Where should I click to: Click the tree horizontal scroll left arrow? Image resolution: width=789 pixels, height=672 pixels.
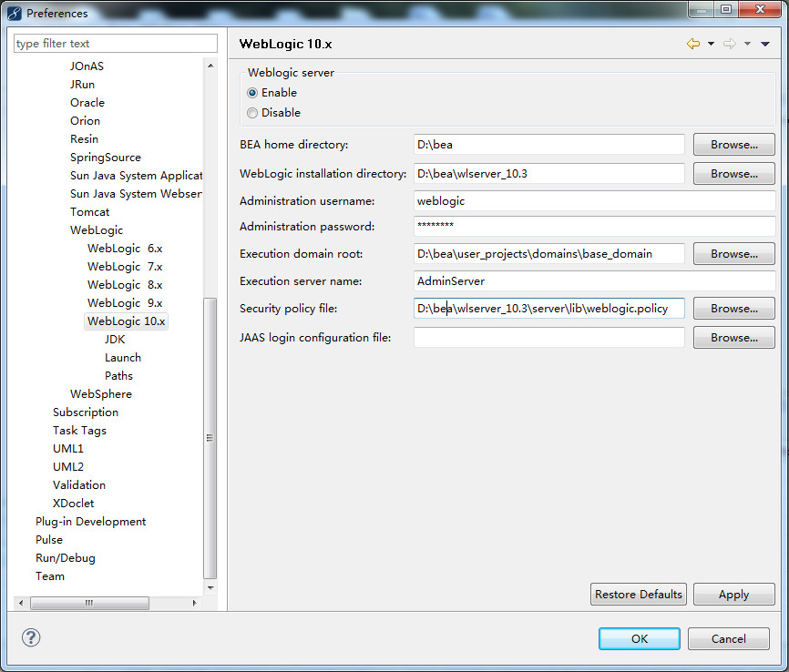[x=21, y=603]
